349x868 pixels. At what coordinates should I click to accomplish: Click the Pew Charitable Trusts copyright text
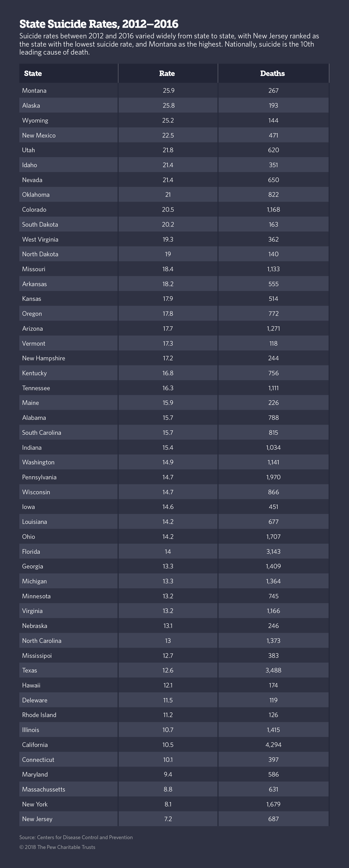pos(57,847)
